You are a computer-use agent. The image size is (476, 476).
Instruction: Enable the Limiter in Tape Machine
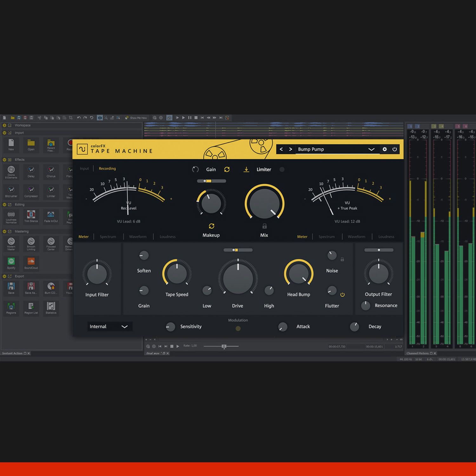[282, 169]
